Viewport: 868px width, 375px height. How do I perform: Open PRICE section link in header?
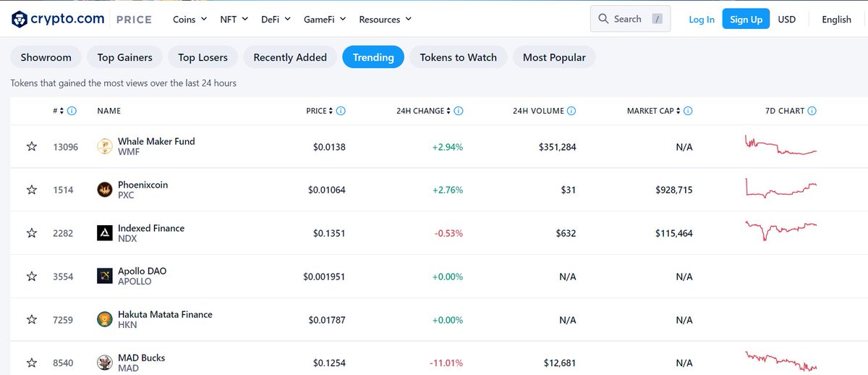(x=134, y=20)
